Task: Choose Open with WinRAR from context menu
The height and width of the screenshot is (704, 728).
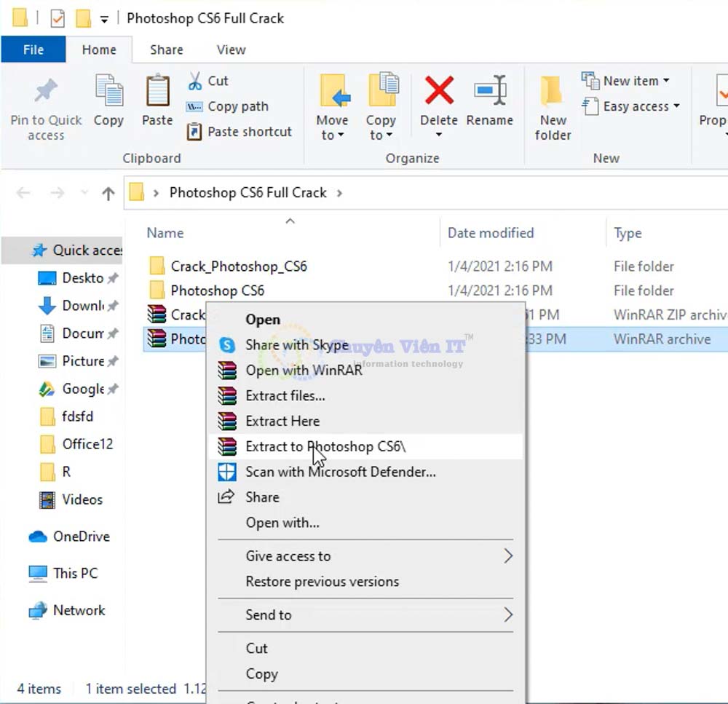Action: click(x=304, y=371)
